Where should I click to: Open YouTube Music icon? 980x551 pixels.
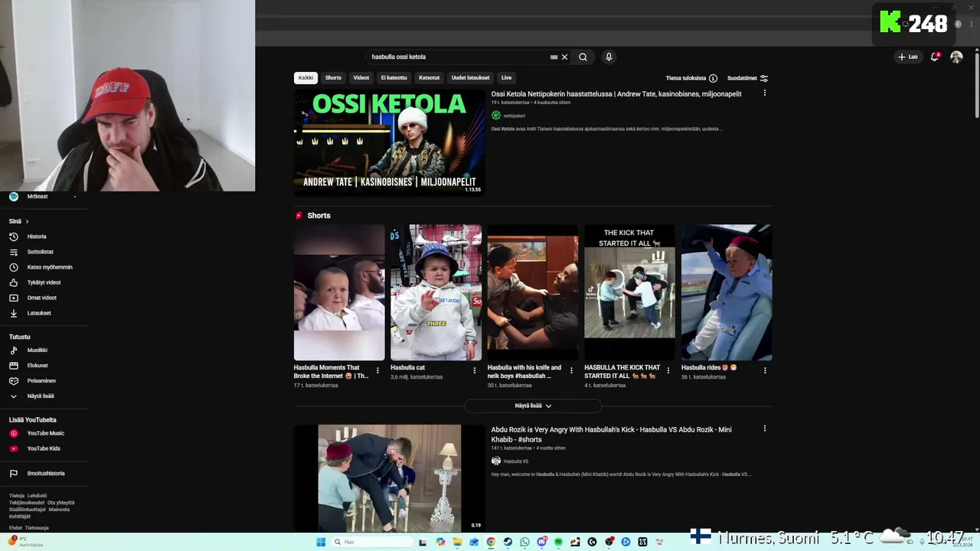(13, 433)
